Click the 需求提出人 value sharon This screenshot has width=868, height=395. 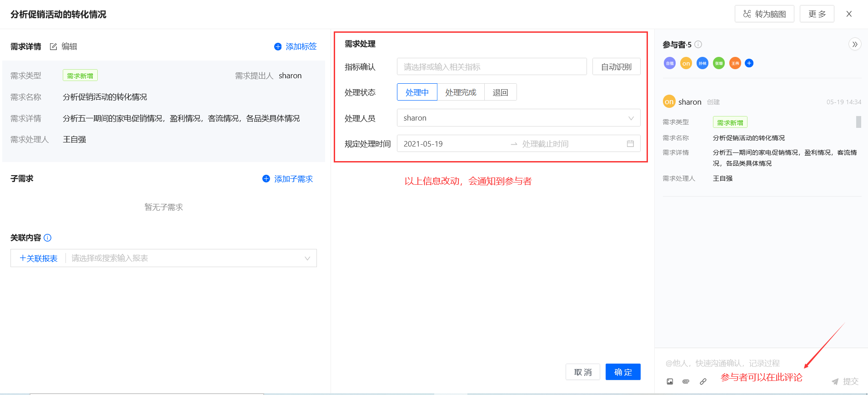click(290, 76)
